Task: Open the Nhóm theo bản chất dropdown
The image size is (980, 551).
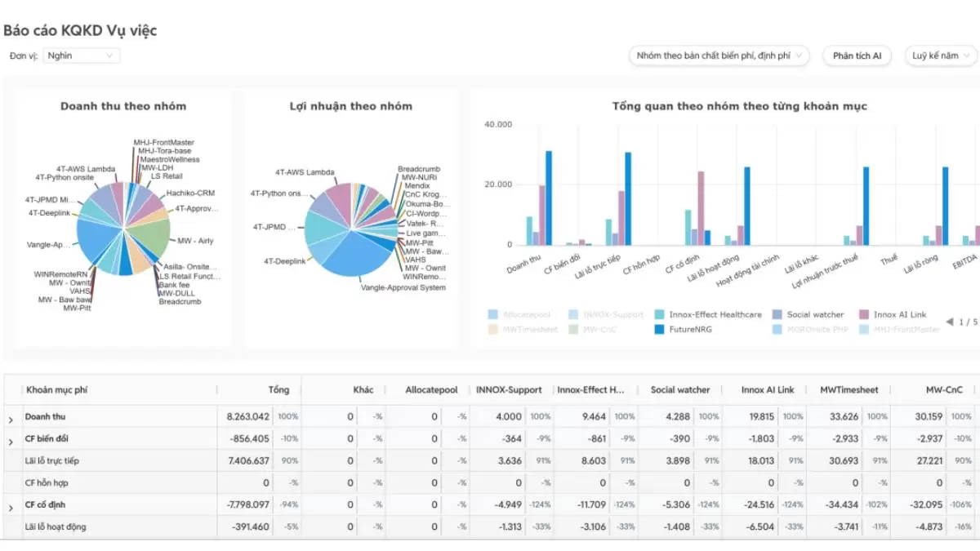Action: coord(719,56)
